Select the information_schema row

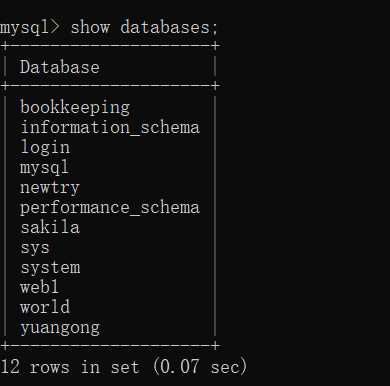pos(110,128)
